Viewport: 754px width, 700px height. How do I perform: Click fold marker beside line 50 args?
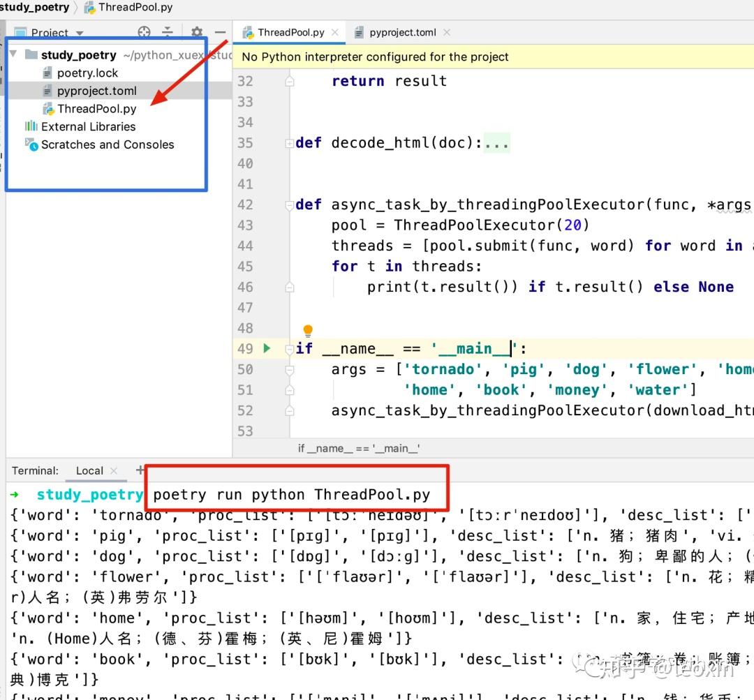tap(290, 370)
